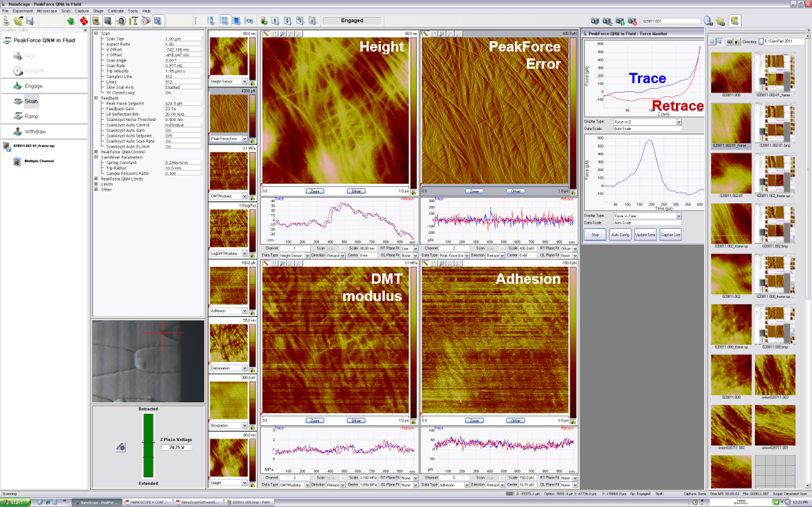Click the tool icon beside Z Piezo Voltage
The width and height of the screenshot is (812, 507).
[120, 447]
